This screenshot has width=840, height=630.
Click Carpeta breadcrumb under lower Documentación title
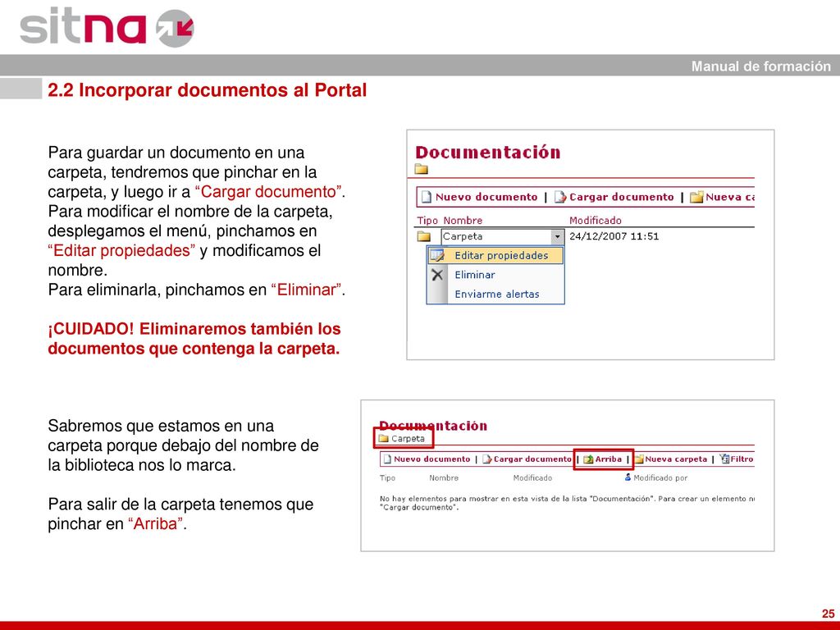(x=408, y=438)
